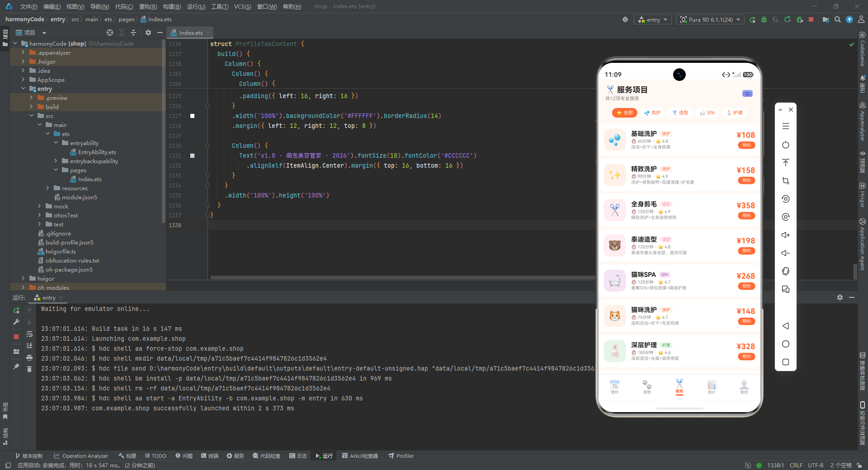Open the entry run configuration dropdown
This screenshot has width=868, height=470.
pyautogui.click(x=653, y=19)
